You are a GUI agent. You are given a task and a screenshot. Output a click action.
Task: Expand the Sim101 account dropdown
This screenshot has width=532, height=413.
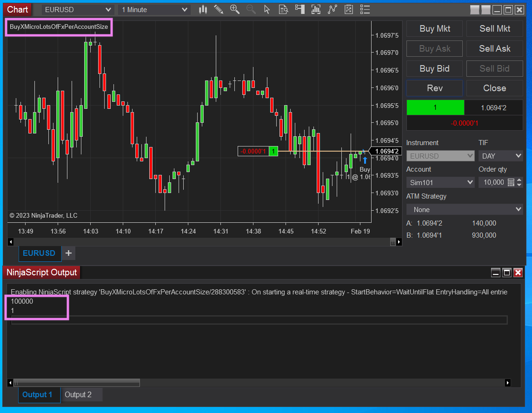click(440, 183)
